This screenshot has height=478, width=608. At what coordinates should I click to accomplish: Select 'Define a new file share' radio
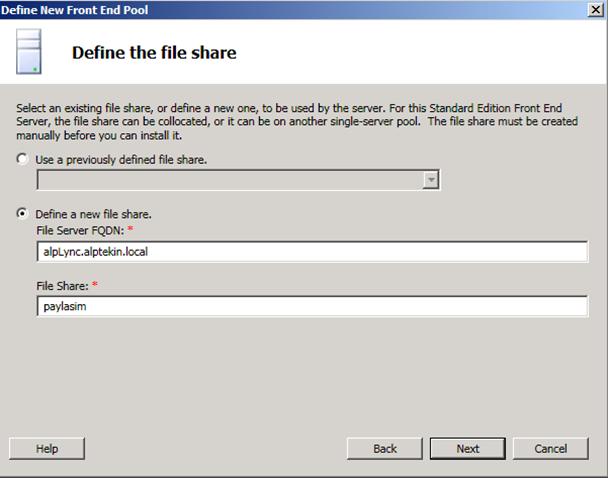[22, 214]
